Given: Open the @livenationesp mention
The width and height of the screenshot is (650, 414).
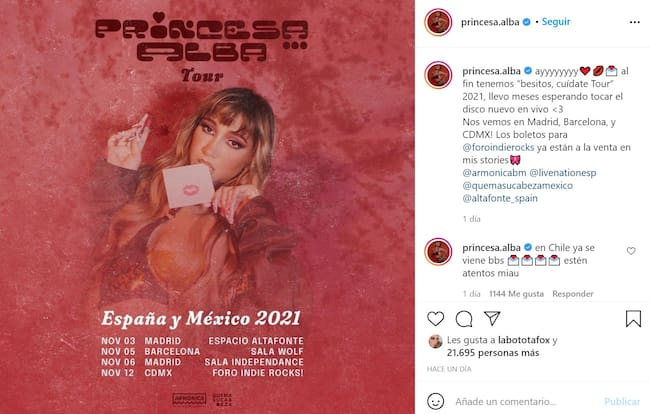Looking at the screenshot, I should tap(563, 172).
